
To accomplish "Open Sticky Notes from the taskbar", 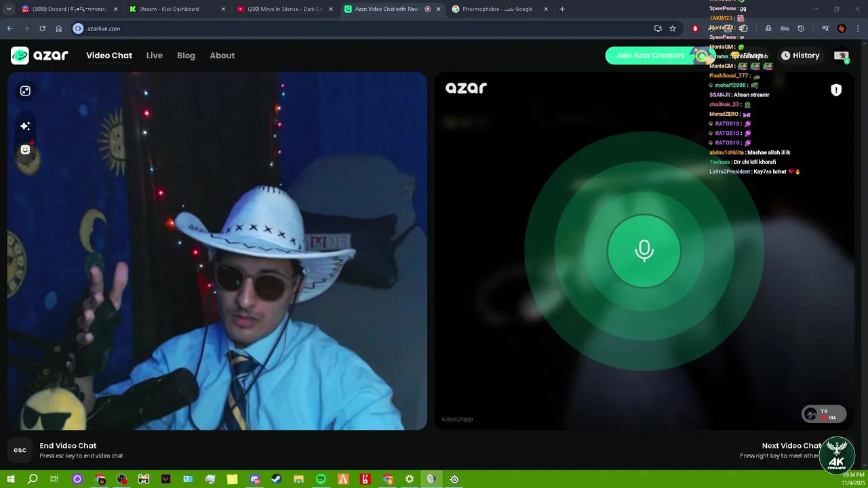I will click(232, 479).
